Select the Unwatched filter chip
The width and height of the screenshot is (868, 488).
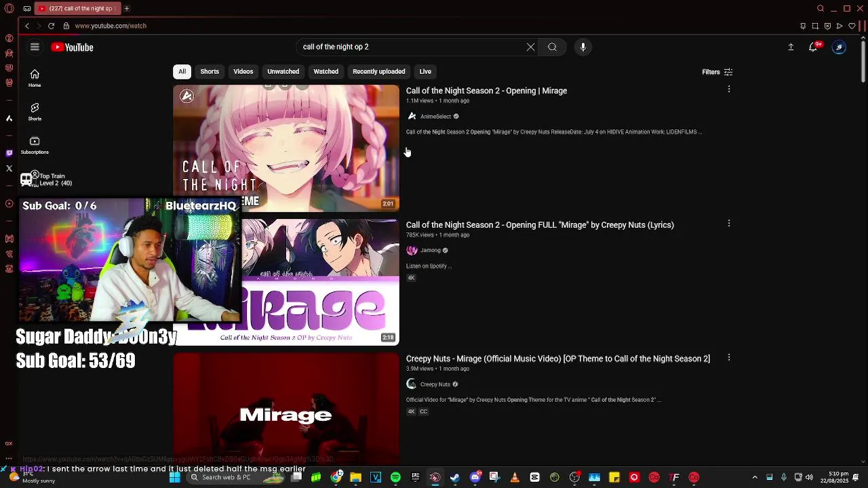pyautogui.click(x=283, y=71)
